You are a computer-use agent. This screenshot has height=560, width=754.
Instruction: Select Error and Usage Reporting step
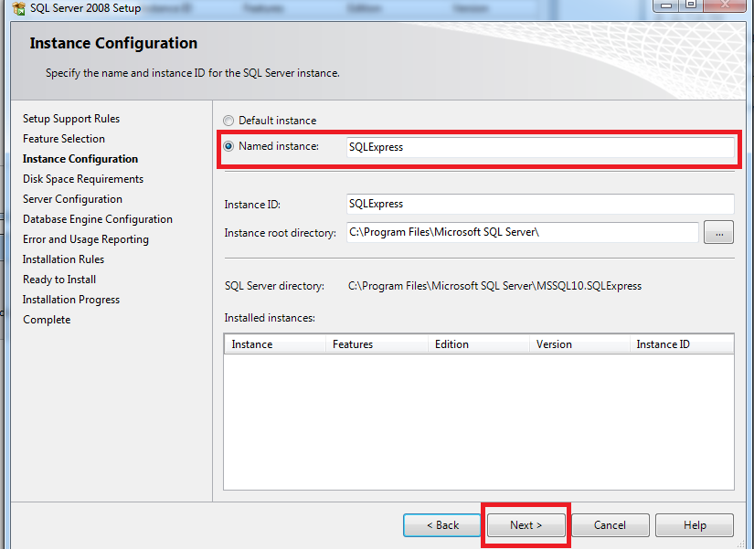[x=85, y=238]
